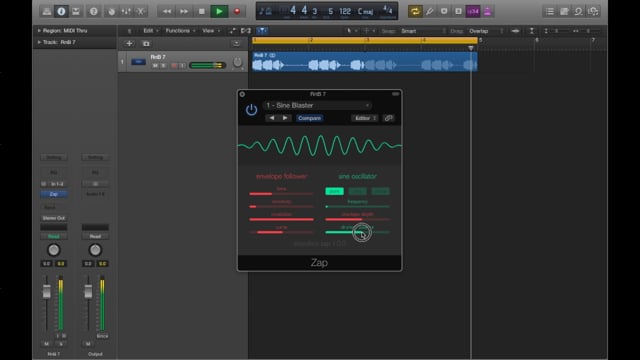Click the green Play button in transport

tap(219, 11)
